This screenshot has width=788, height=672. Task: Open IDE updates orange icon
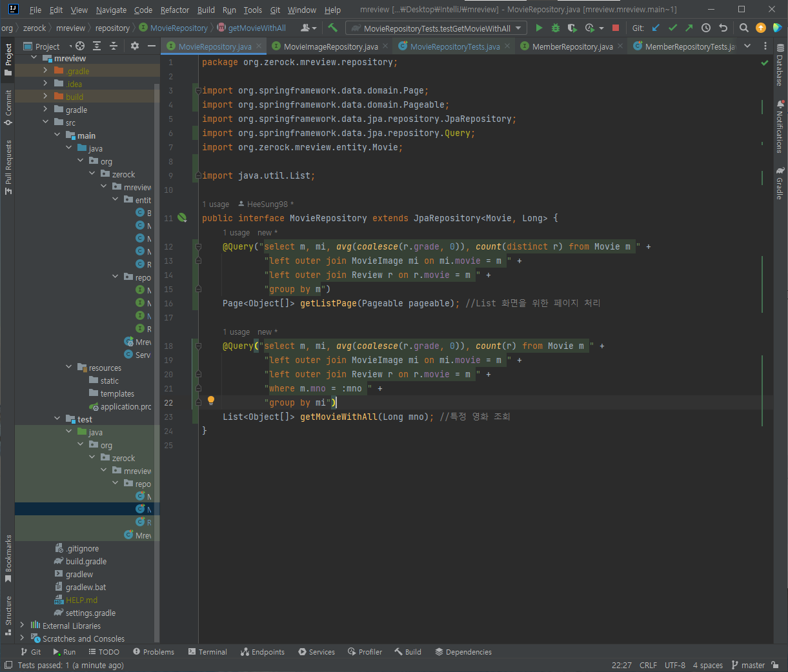(761, 28)
